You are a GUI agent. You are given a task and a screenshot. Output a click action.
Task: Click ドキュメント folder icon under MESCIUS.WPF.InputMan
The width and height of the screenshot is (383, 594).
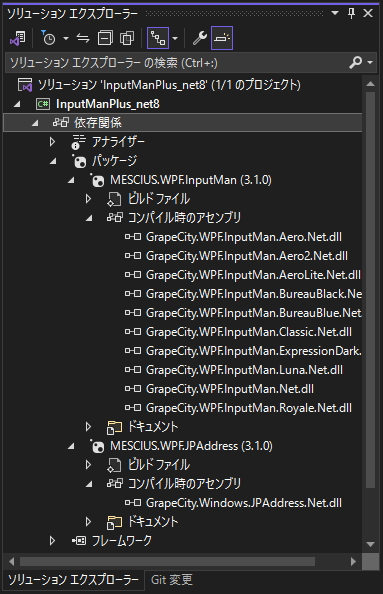(114, 427)
